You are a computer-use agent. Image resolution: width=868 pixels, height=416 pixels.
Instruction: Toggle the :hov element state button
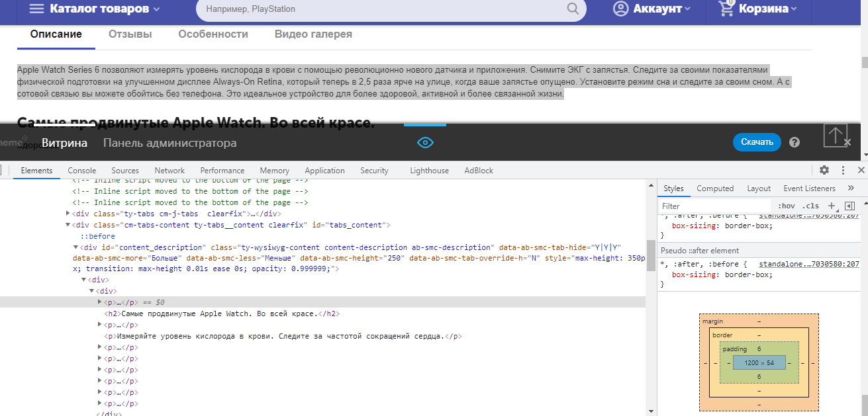[786, 206]
